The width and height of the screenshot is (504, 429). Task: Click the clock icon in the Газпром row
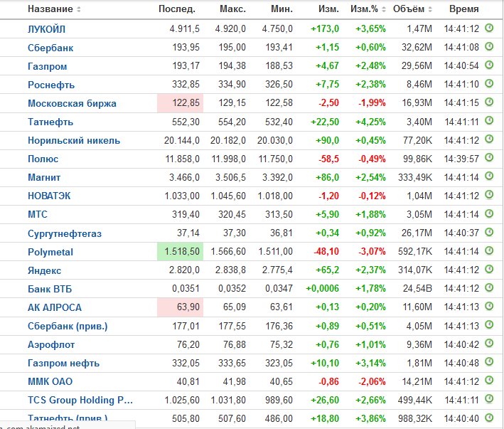pyautogui.click(x=489, y=65)
